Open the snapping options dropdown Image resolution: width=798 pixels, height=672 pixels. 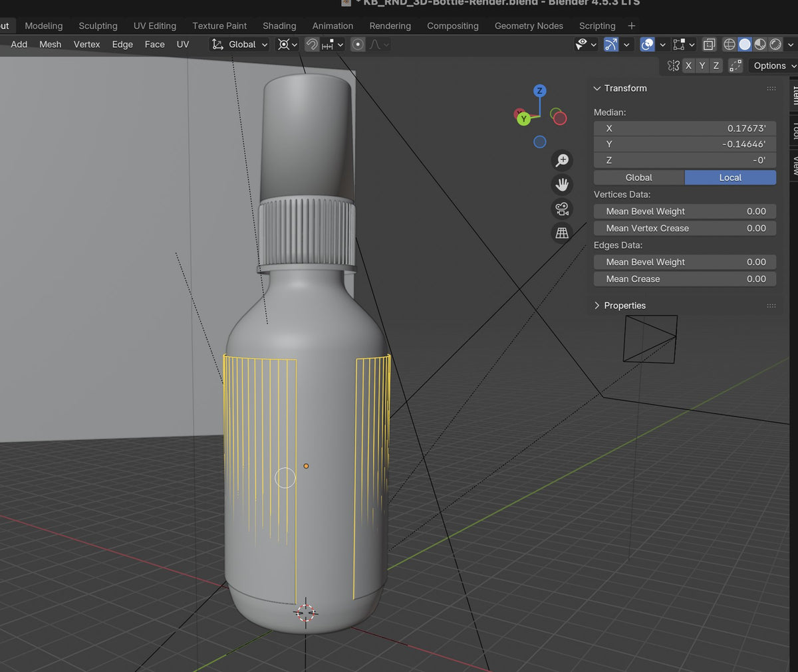coord(332,45)
